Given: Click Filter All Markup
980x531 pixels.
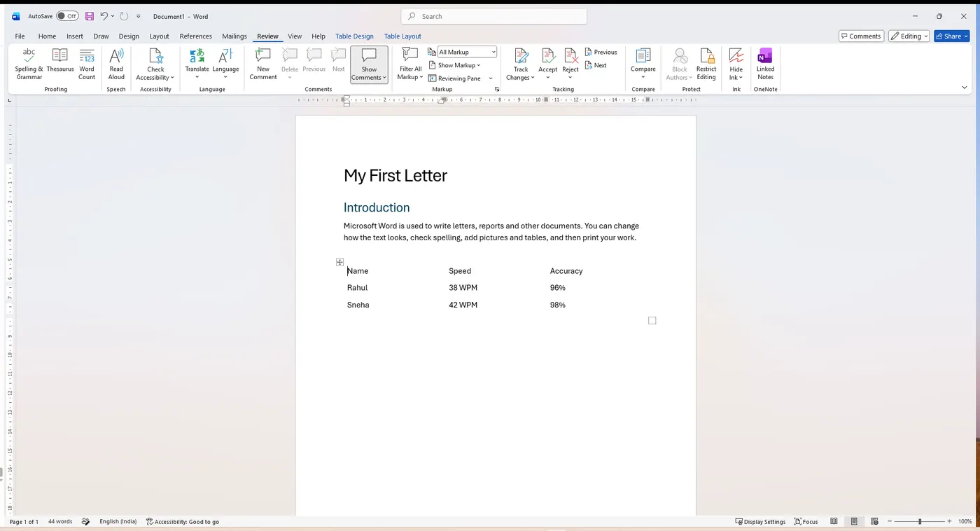Looking at the screenshot, I should 411,64.
